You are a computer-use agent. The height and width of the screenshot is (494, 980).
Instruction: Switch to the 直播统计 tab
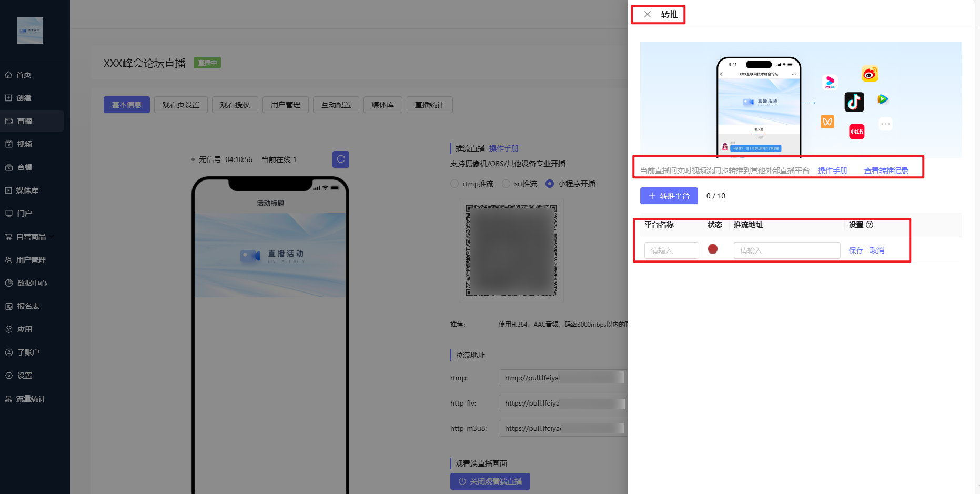[x=429, y=105]
